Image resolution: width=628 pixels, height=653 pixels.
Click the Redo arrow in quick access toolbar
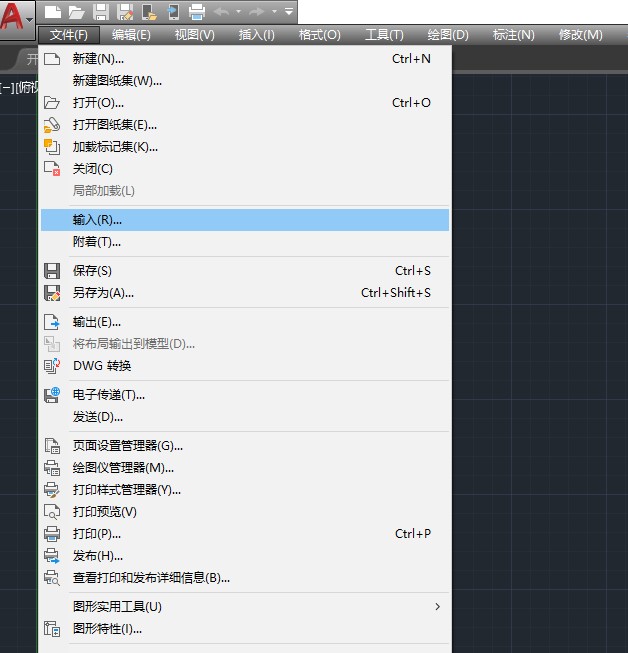(257, 12)
